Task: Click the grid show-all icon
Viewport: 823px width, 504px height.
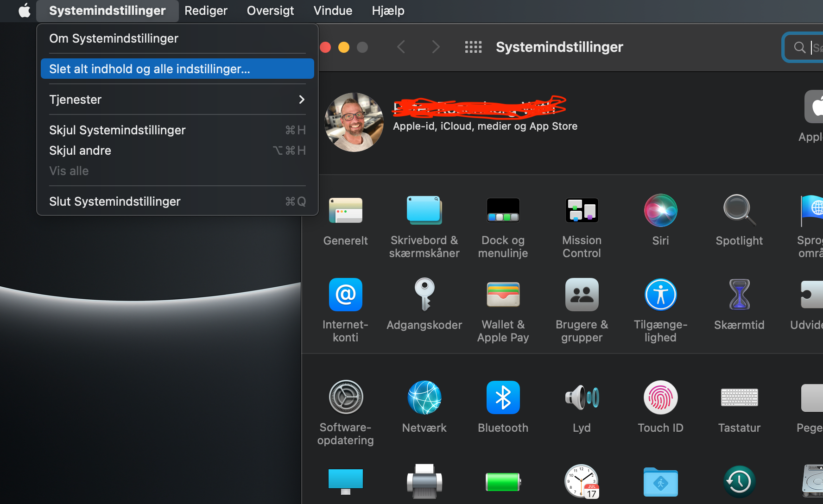Action: pyautogui.click(x=473, y=47)
